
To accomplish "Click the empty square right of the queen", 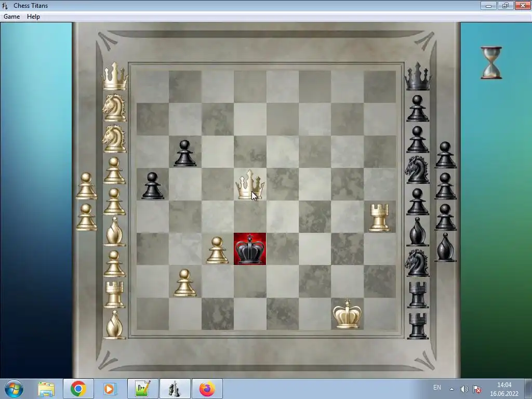I will [x=283, y=184].
